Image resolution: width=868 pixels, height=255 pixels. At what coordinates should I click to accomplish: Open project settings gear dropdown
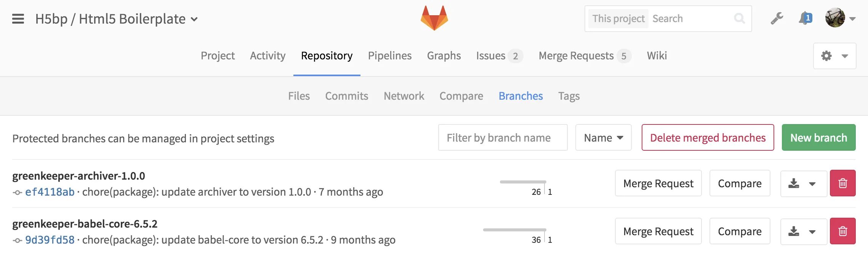(834, 56)
